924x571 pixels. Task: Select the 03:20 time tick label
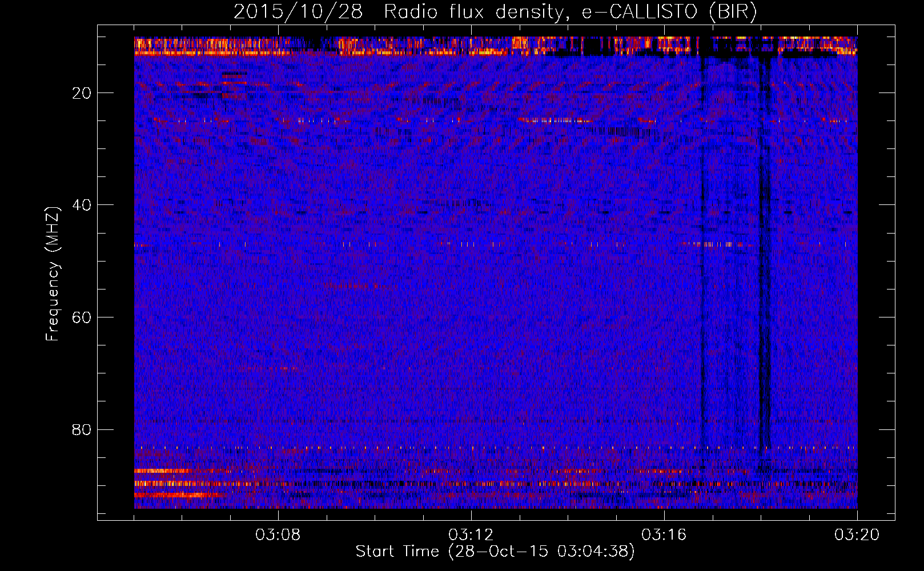[x=857, y=535]
